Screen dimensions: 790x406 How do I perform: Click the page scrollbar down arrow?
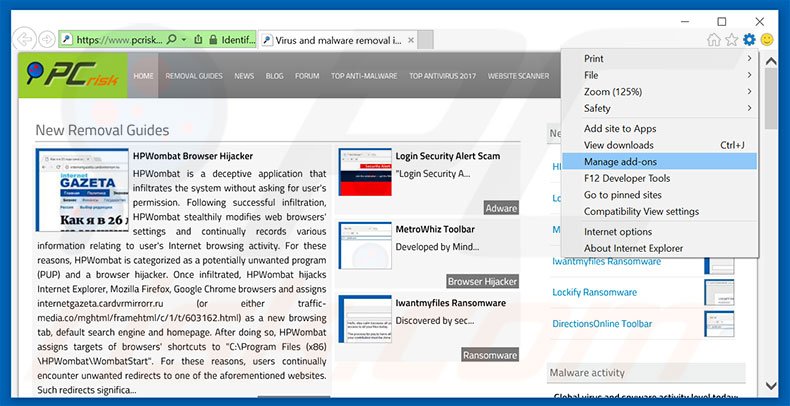point(771,386)
